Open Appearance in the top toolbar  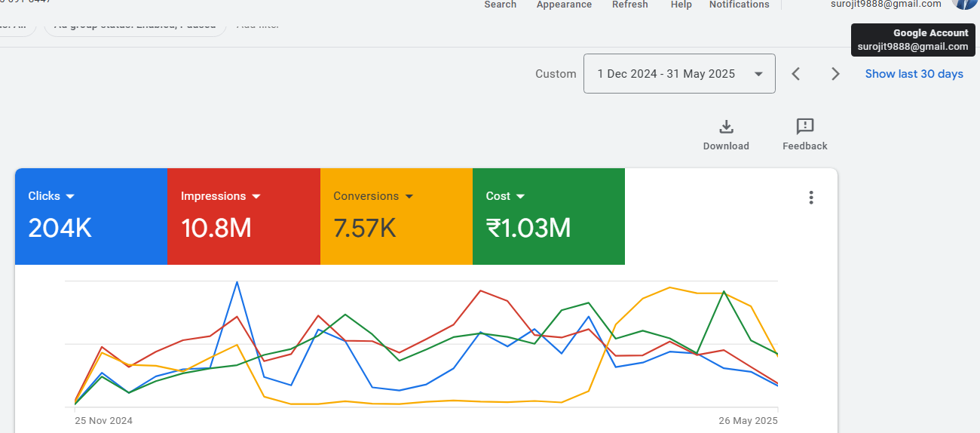coord(564,5)
